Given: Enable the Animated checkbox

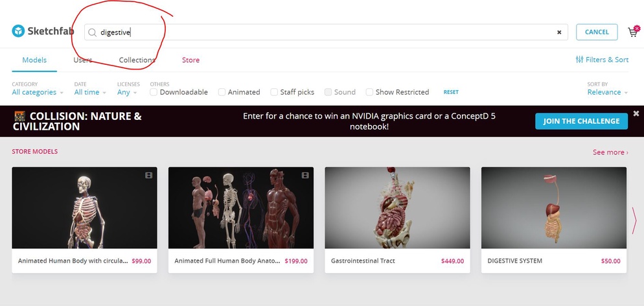Looking at the screenshot, I should (x=222, y=92).
